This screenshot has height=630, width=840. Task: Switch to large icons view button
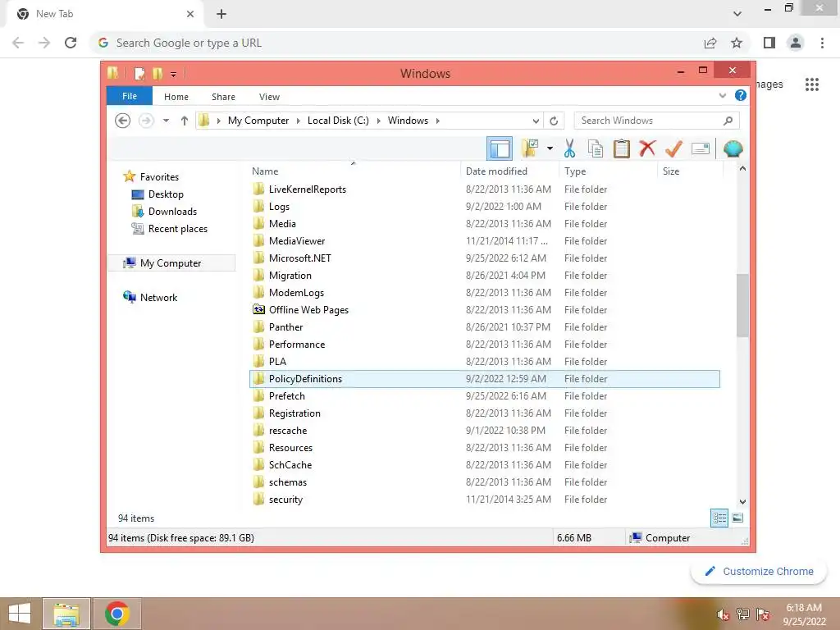737,518
